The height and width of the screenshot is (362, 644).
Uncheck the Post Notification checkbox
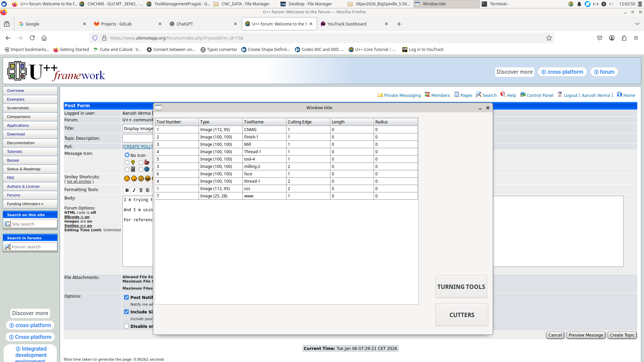point(126,297)
